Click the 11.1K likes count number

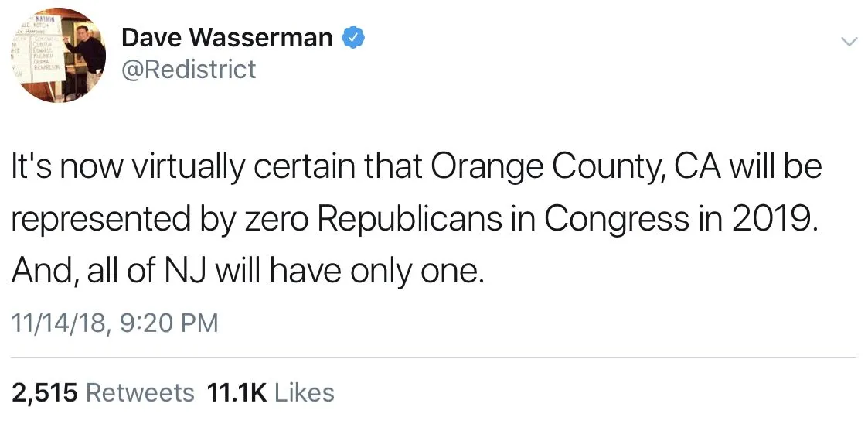[237, 392]
